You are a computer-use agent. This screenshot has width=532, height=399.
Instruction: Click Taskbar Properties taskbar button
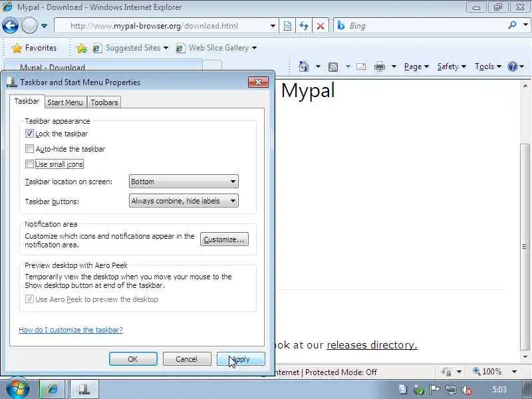coord(84,389)
